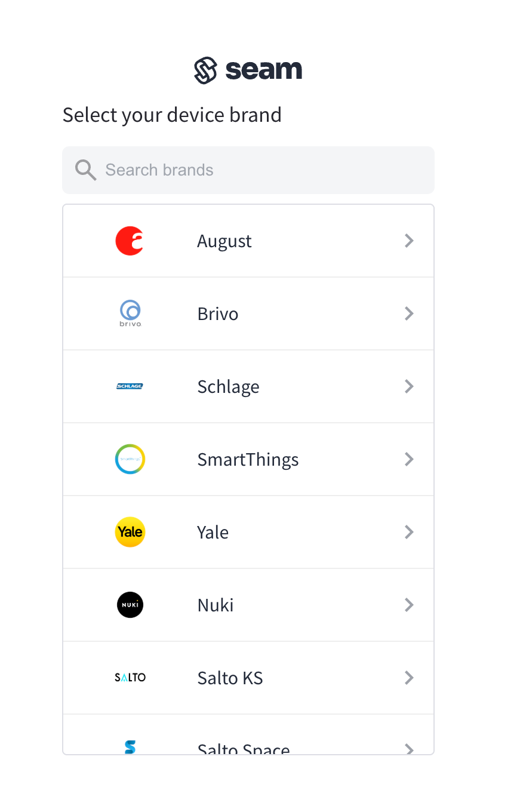The height and width of the screenshot is (812, 523).
Task: Expand August using its chevron arrow
Action: (x=409, y=241)
